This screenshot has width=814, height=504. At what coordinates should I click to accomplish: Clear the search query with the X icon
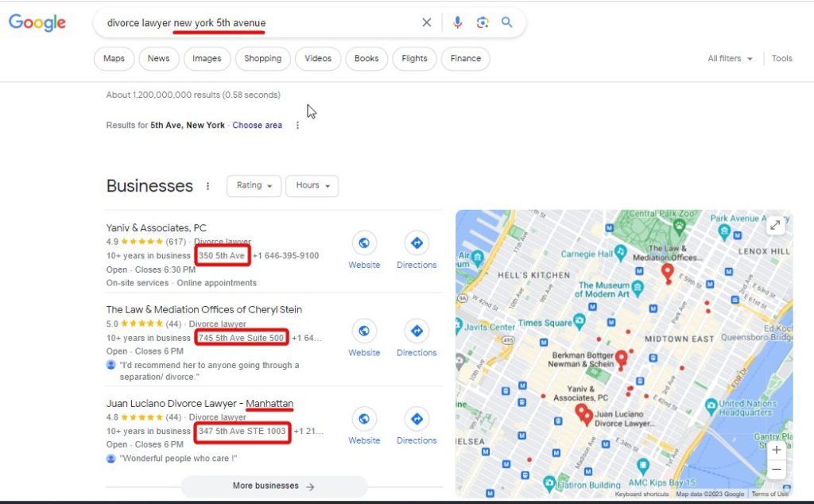[x=426, y=22]
